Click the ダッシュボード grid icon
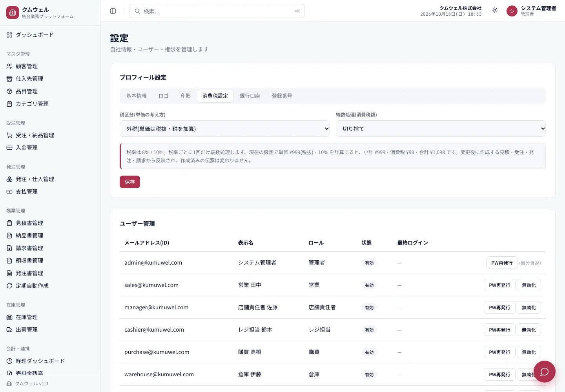The image size is (565, 392). click(9, 35)
